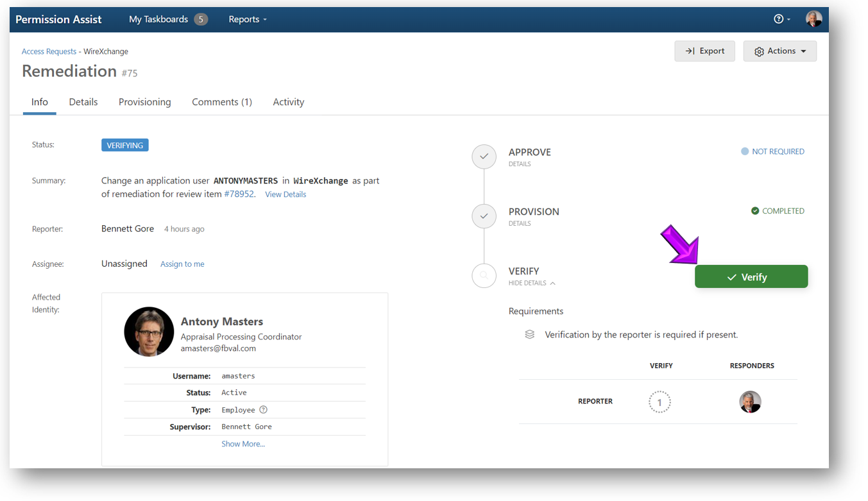Click the Provision step checkmark circle
This screenshot has height=501, width=868.
(x=484, y=216)
